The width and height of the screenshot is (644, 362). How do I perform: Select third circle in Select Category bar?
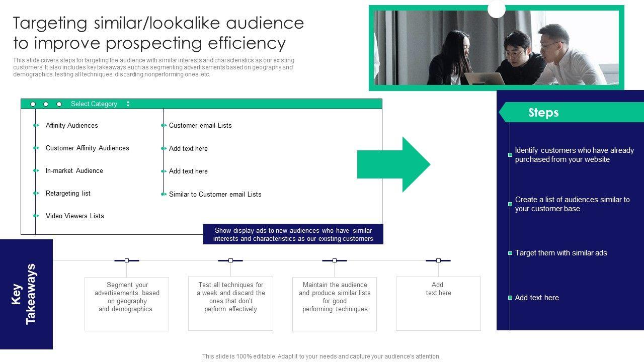point(59,104)
